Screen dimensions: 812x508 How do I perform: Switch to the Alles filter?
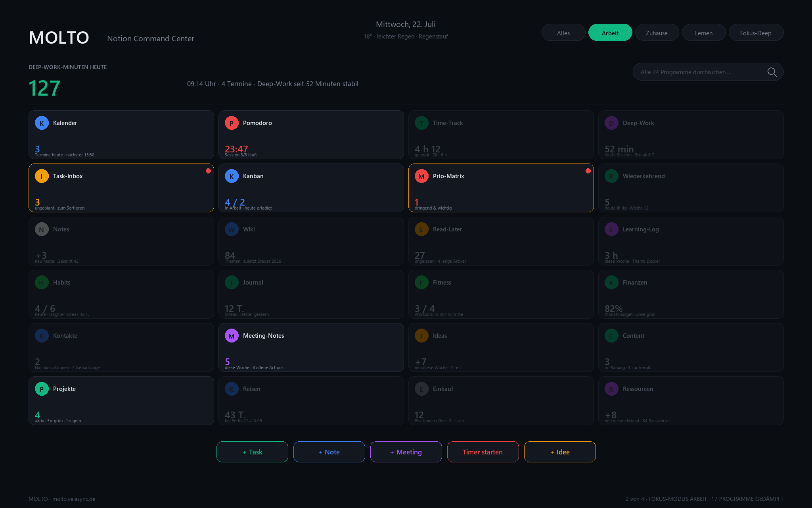563,33
